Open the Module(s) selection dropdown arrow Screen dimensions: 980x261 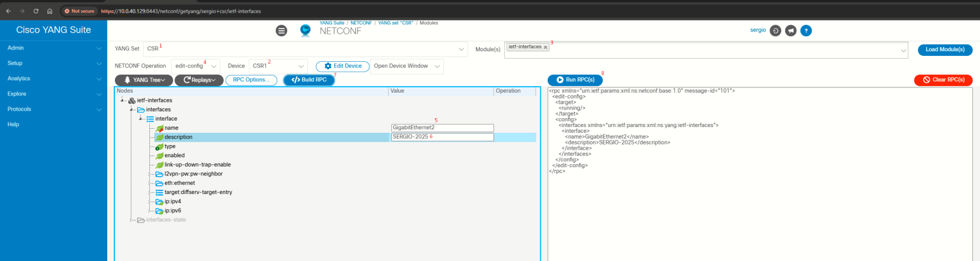[904, 51]
